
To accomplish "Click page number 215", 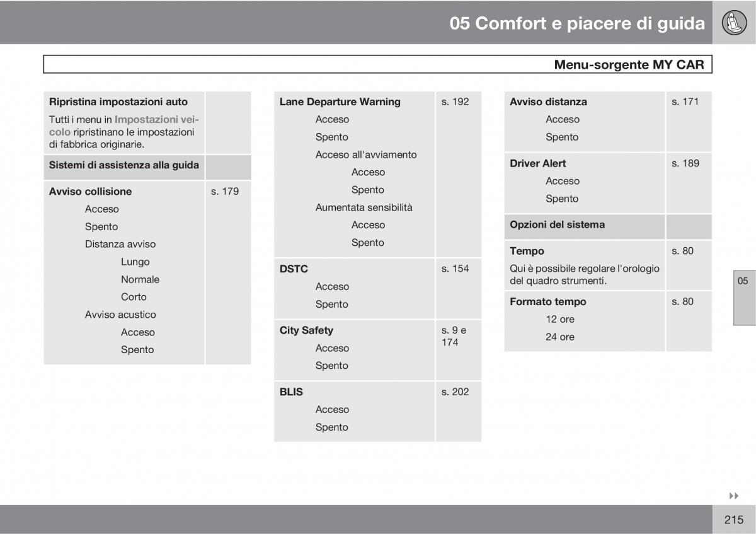I will pyautogui.click(x=733, y=519).
